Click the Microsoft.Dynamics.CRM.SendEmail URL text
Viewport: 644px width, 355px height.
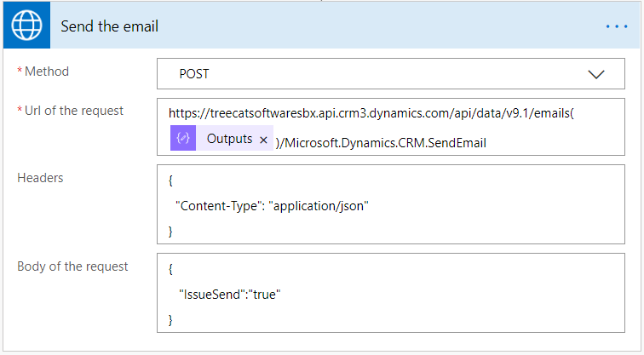pos(385,143)
